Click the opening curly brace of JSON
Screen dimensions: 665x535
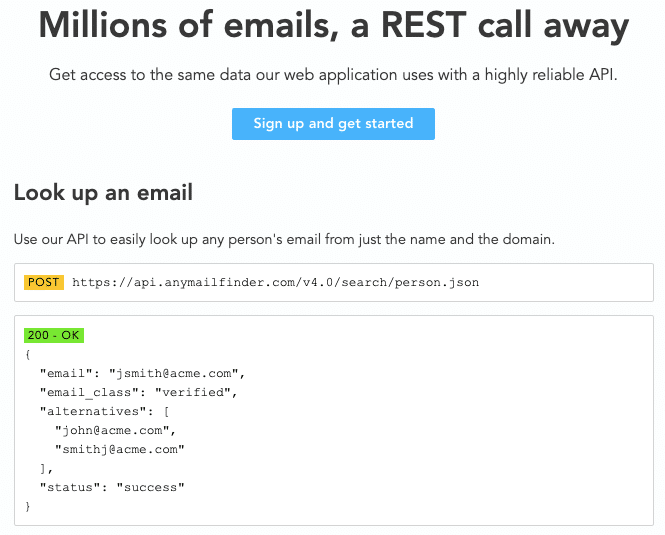(28, 354)
